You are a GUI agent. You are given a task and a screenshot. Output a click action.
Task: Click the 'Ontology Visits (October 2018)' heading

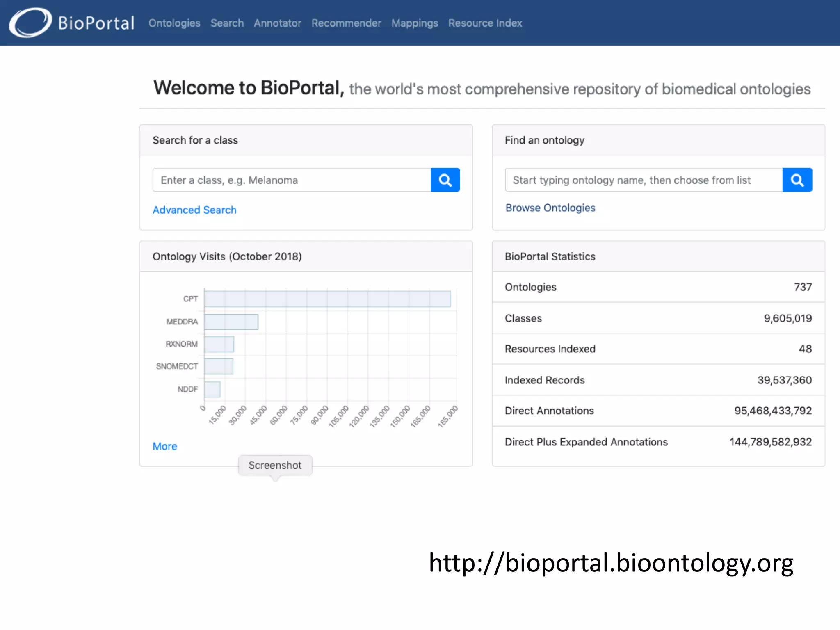(x=227, y=257)
